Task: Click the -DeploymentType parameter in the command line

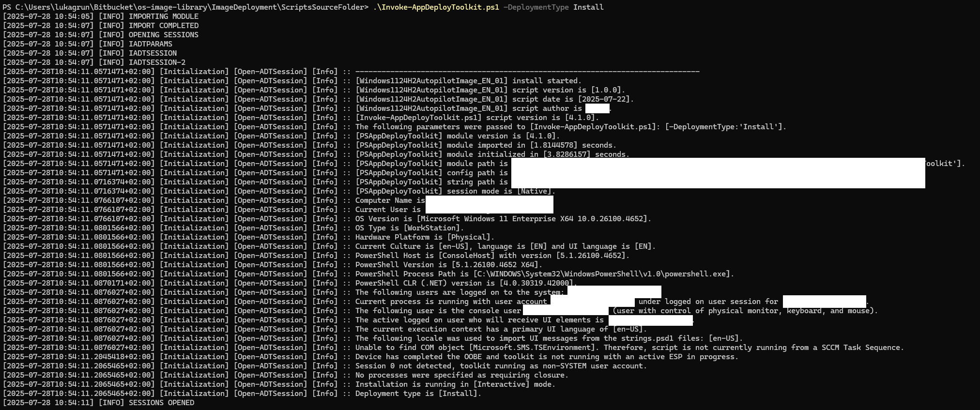Action: pos(536,7)
